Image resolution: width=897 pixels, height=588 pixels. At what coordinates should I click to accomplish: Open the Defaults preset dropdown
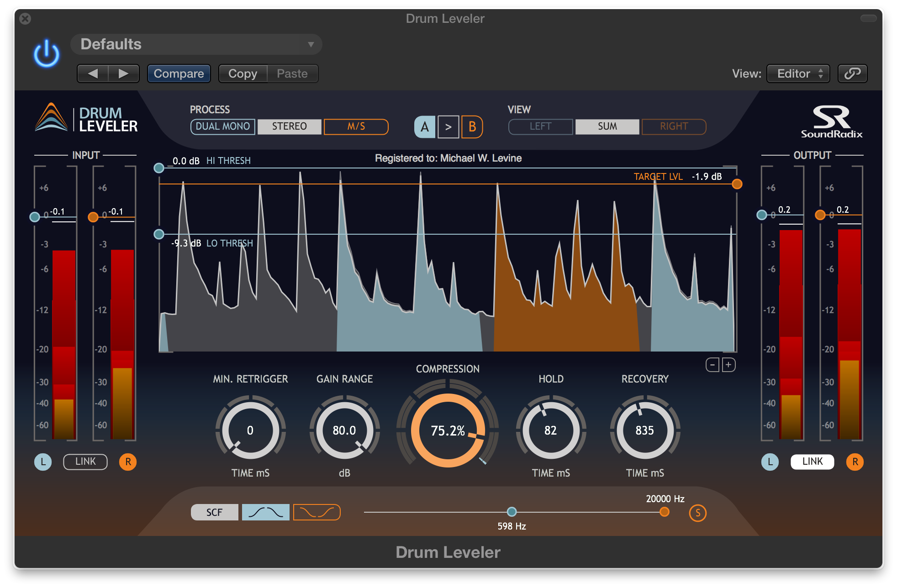196,44
